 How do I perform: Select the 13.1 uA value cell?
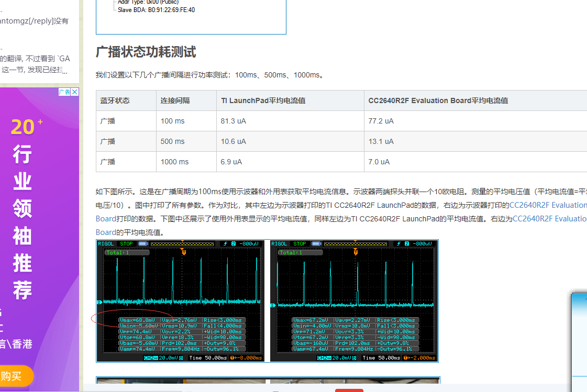tap(475, 141)
